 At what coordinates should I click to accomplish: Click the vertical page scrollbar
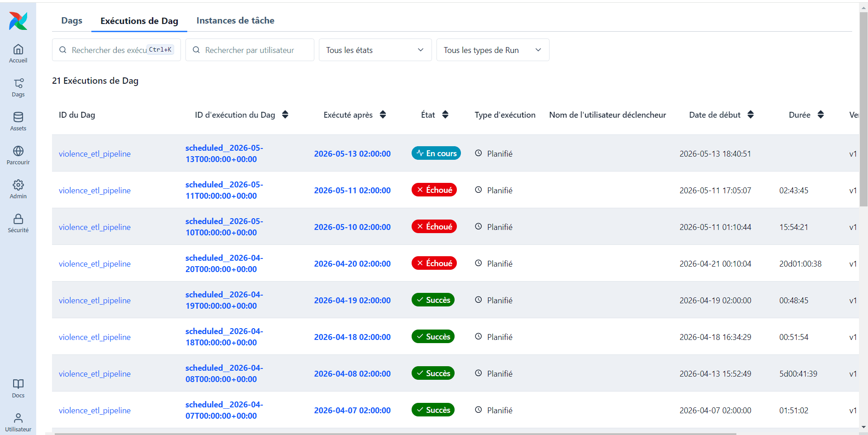point(863,109)
